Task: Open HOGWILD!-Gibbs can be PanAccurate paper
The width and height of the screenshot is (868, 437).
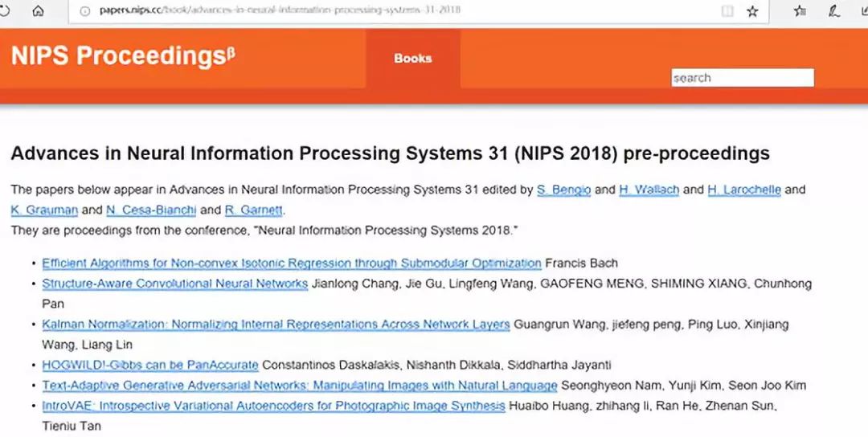Action: (x=150, y=365)
